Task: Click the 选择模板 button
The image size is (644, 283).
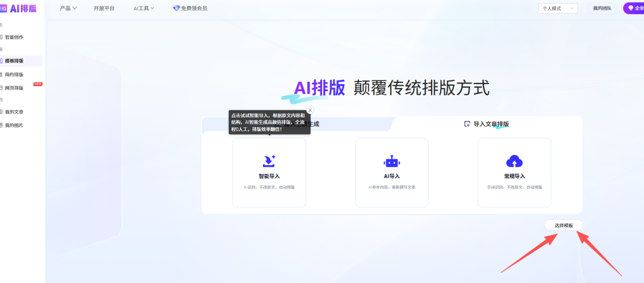Action: point(563,226)
